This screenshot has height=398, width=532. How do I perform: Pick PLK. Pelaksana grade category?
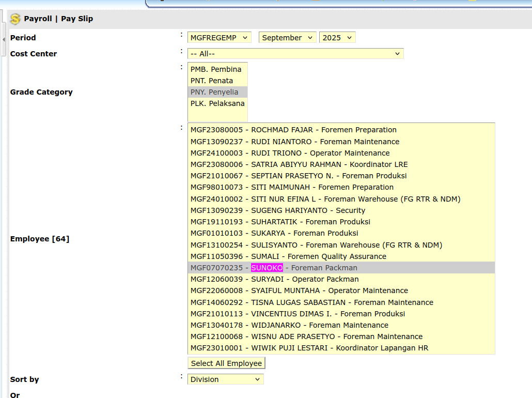(x=217, y=103)
